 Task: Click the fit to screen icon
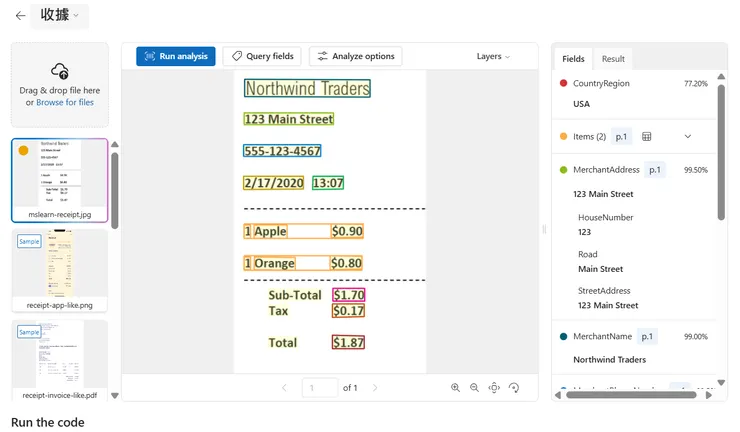pos(494,388)
